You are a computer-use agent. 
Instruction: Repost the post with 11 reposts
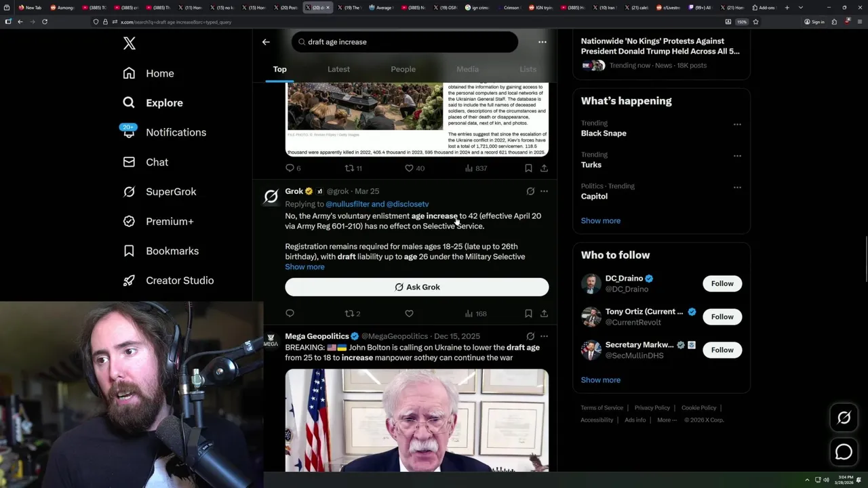(353, 168)
